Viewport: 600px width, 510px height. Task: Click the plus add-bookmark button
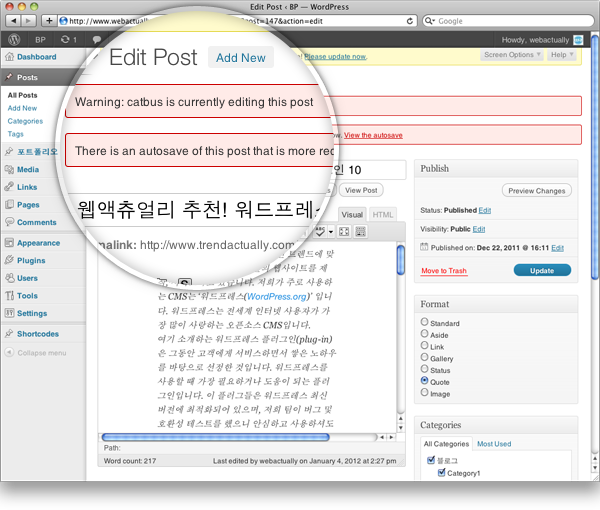49,21
